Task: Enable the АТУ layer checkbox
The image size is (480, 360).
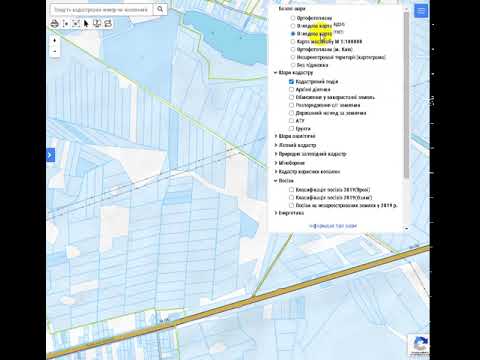Action: point(291,121)
